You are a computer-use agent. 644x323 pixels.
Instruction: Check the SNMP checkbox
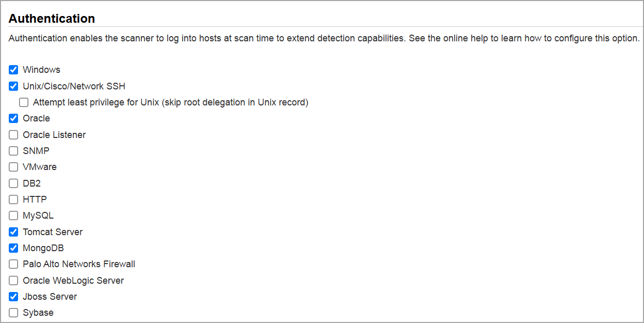[13, 150]
